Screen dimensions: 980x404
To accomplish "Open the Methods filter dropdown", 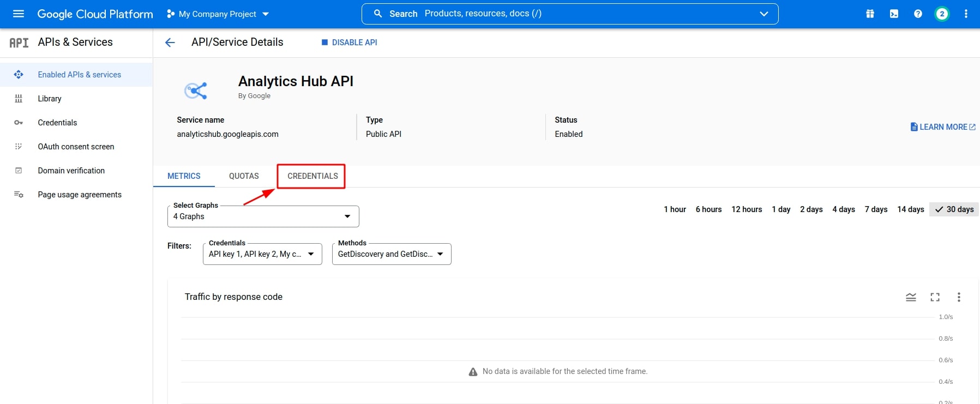I will [391, 254].
